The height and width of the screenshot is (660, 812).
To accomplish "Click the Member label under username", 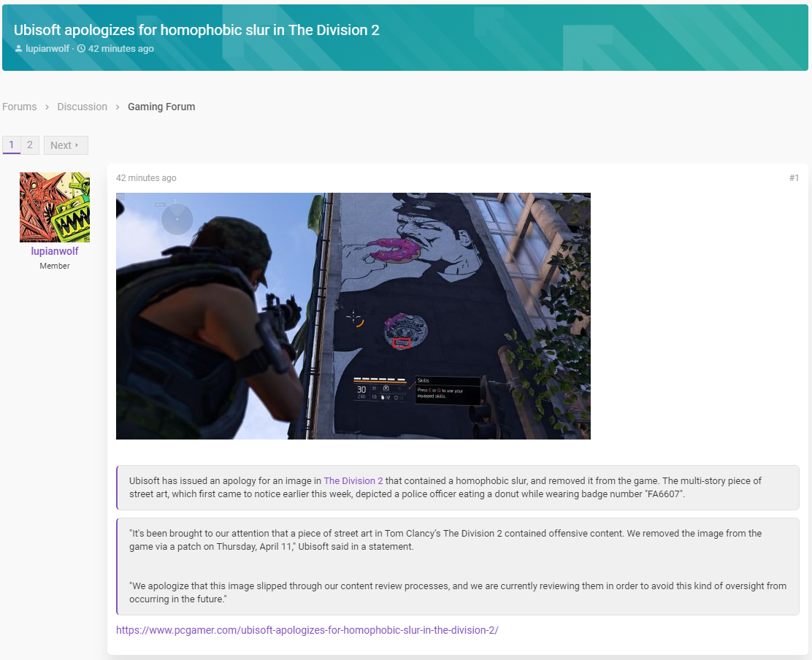I will coord(55,266).
